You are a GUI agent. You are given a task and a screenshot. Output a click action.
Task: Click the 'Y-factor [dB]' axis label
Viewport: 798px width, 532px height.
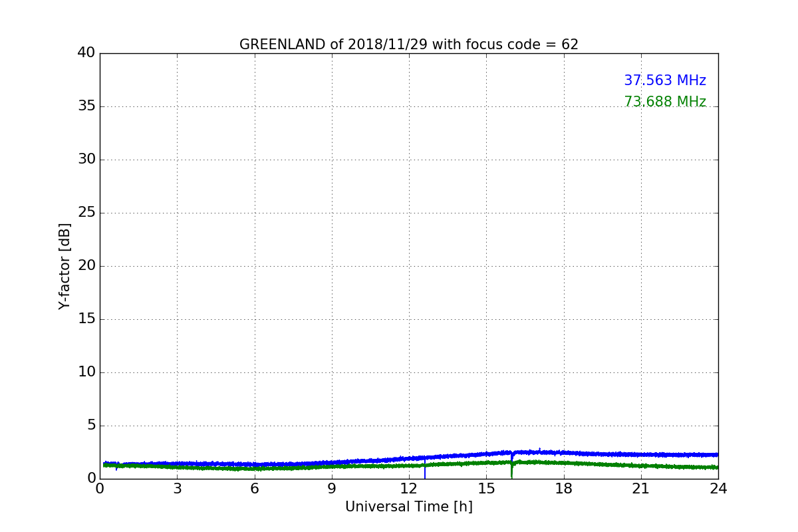pos(65,266)
